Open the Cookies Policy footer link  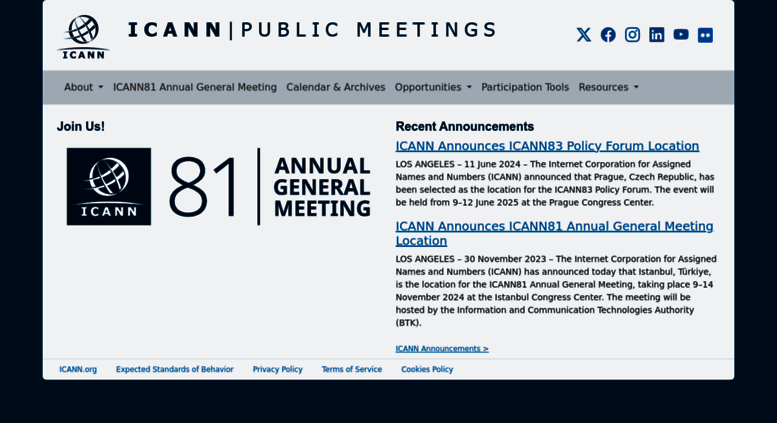427,370
